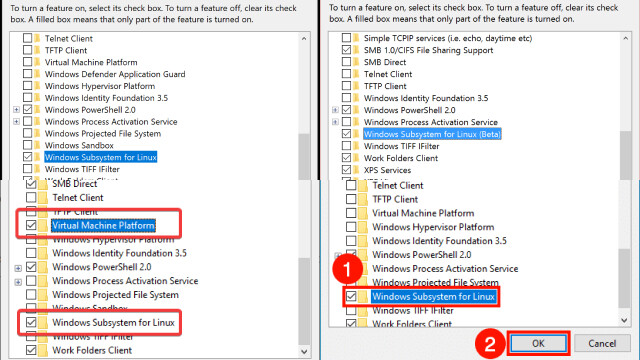Viewport: 640px width, 360px height.
Task: Expand Windows PowerShell 2.0 in lower-left list
Action: tap(18, 268)
